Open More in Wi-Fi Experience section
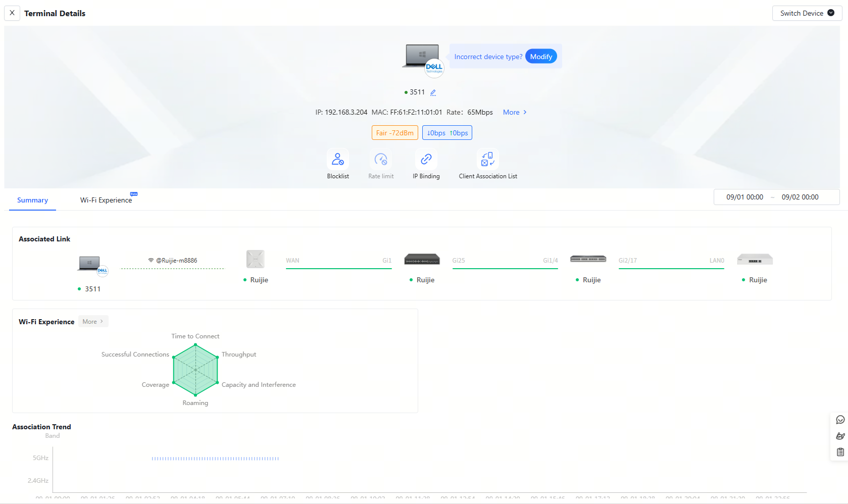The width and height of the screenshot is (848, 504). point(93,322)
